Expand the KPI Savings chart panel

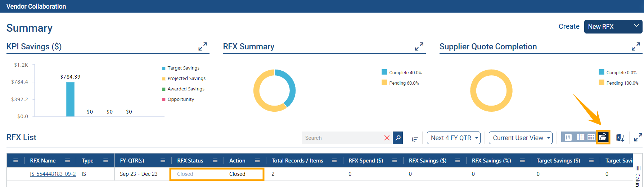[x=203, y=46]
